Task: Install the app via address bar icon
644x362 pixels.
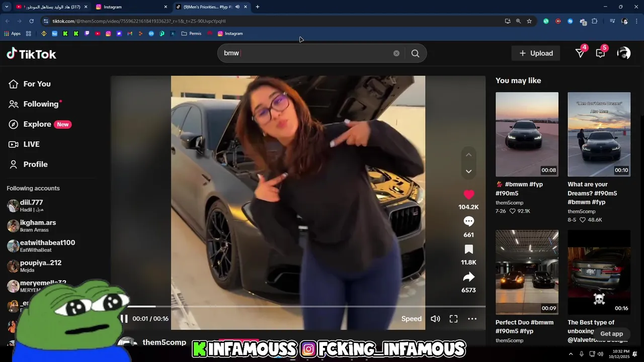Action: tap(508, 21)
